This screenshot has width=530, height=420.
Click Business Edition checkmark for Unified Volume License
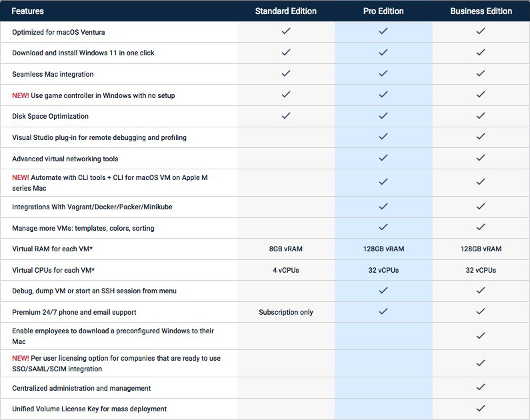[481, 408]
